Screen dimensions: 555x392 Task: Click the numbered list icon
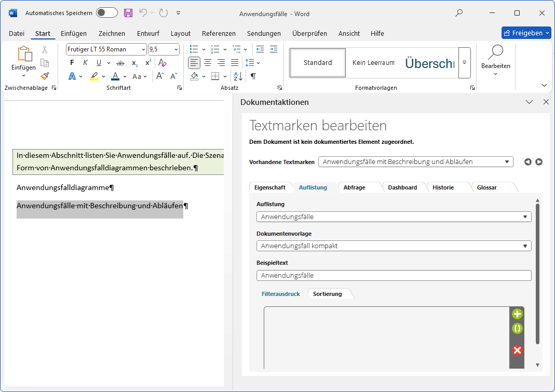click(215, 49)
